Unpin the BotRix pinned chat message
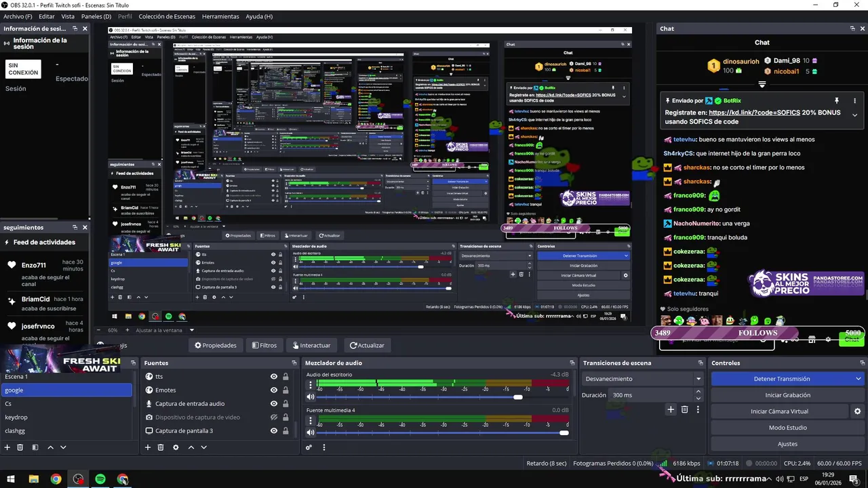868x488 pixels. pyautogui.click(x=837, y=100)
